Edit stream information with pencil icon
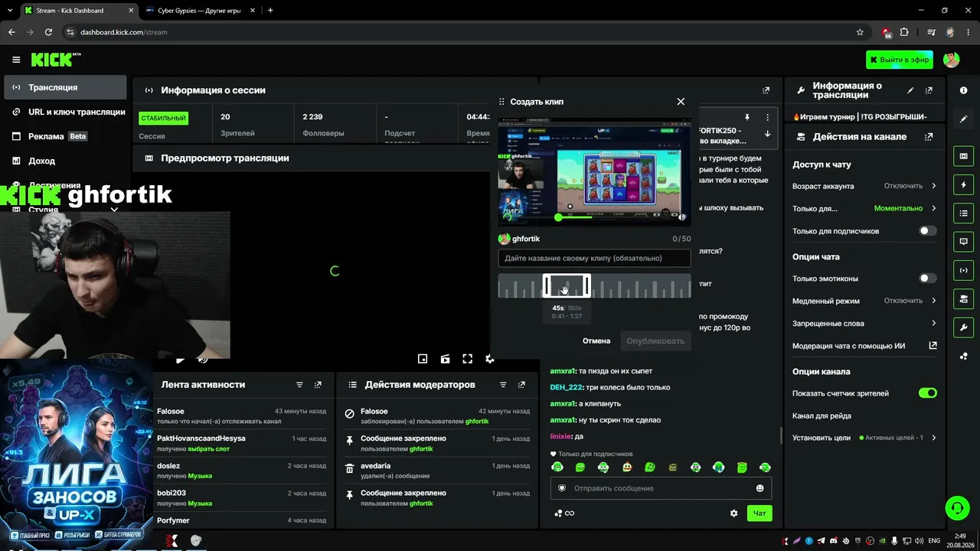 click(910, 90)
